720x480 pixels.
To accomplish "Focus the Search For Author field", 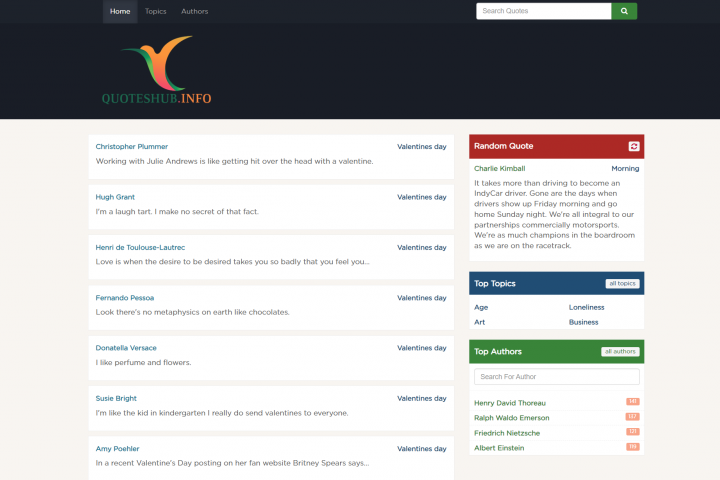I will [x=557, y=377].
